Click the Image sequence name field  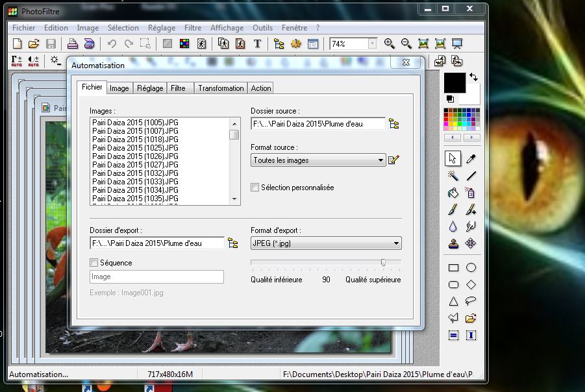pos(156,276)
